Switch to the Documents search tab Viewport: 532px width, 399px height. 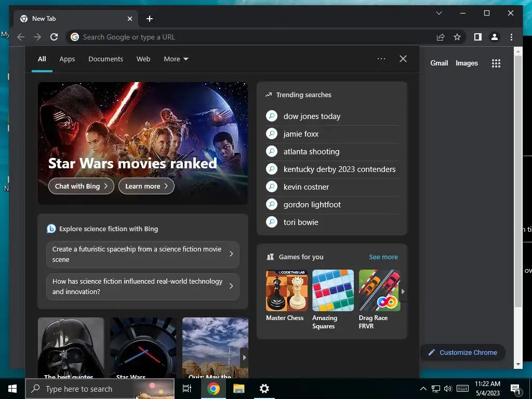pos(105,59)
